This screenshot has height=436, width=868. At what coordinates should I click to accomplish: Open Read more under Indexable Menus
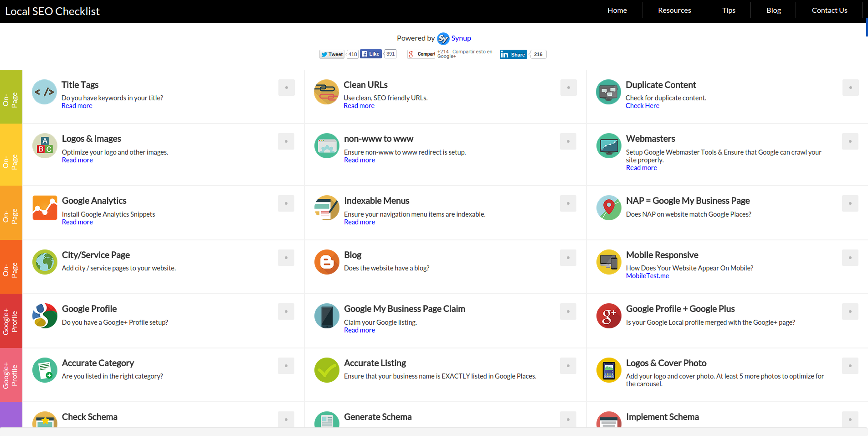click(360, 222)
